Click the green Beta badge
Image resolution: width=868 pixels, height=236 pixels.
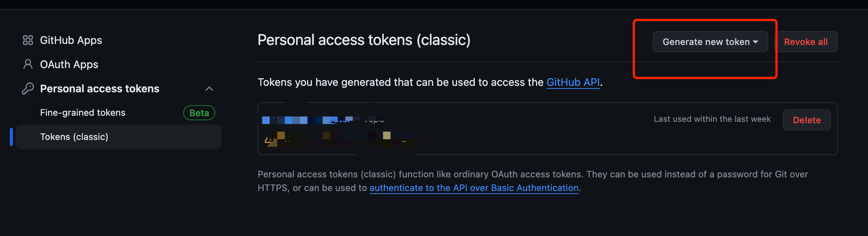[199, 113]
